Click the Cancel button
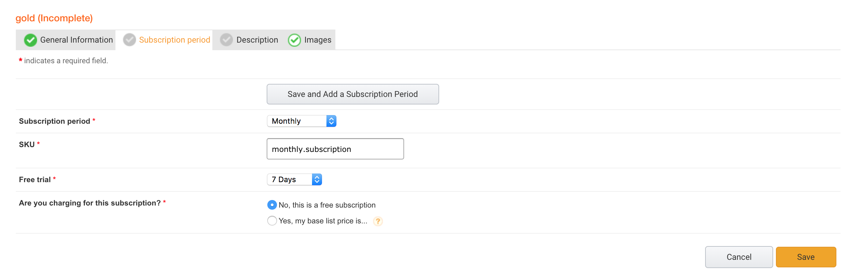 tap(739, 257)
